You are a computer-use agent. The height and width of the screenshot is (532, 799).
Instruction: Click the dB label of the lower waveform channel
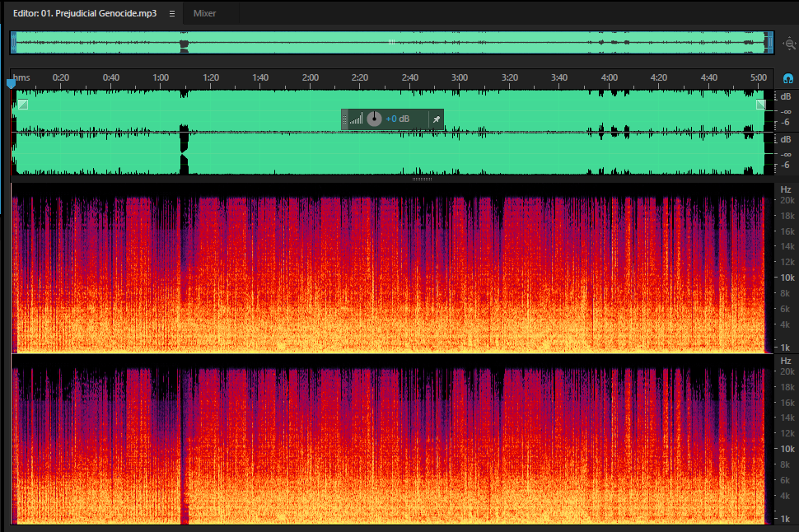(786, 139)
